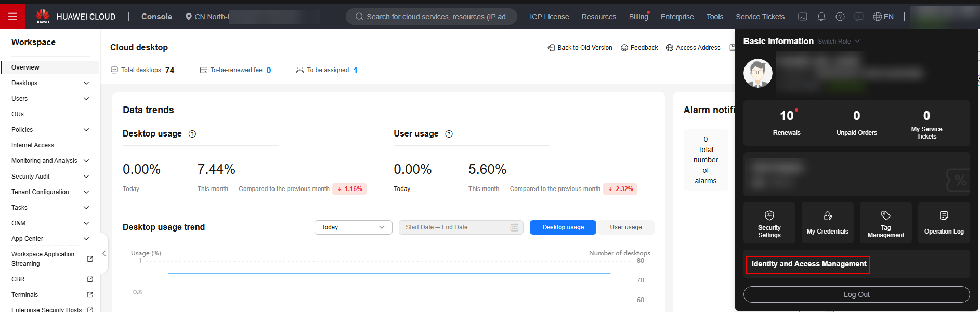Switch chart to Desktop usage
980x312 pixels.
point(563,227)
